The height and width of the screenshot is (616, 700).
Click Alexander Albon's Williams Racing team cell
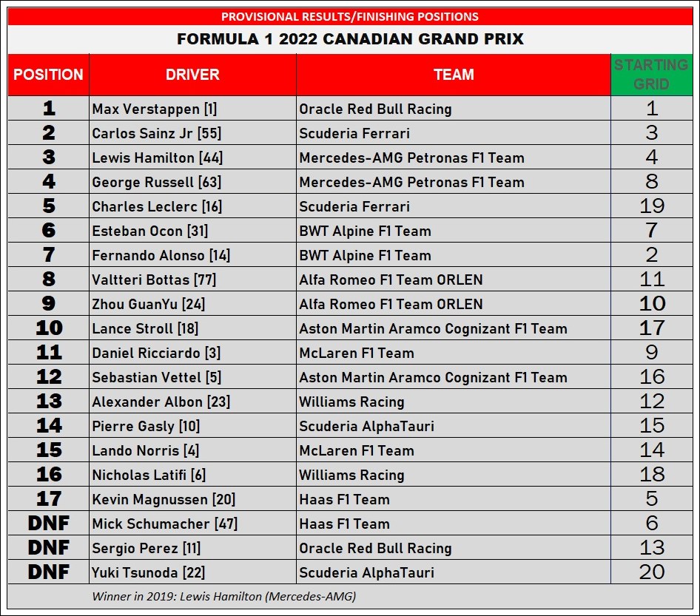click(351, 402)
